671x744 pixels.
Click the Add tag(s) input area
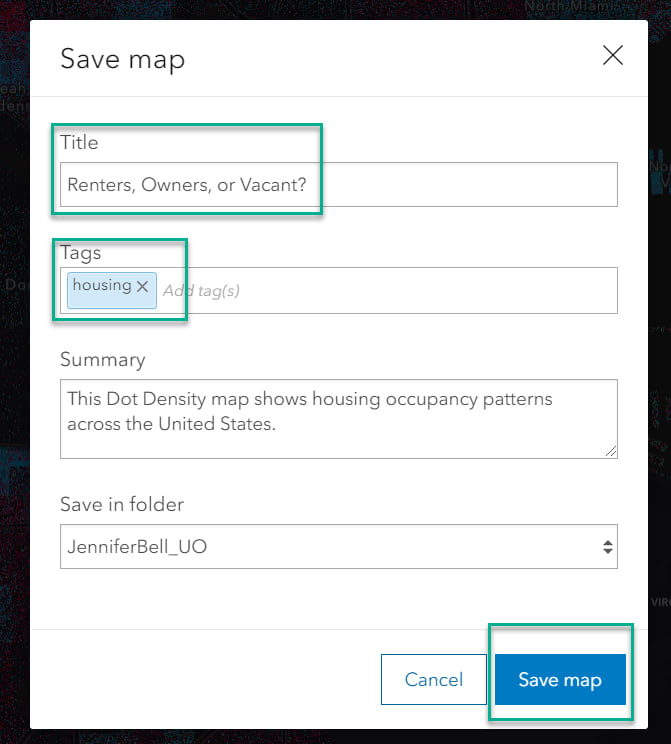coord(202,291)
